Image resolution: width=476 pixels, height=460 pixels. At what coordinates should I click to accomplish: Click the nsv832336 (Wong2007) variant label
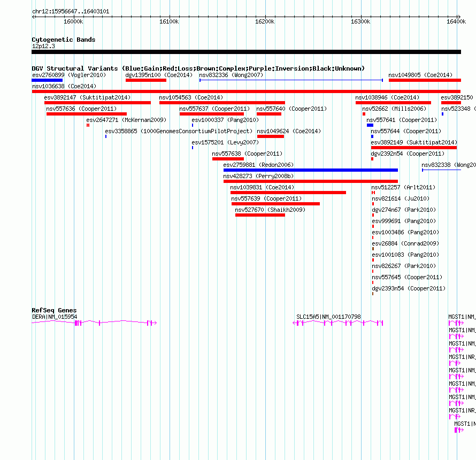pos(231,75)
